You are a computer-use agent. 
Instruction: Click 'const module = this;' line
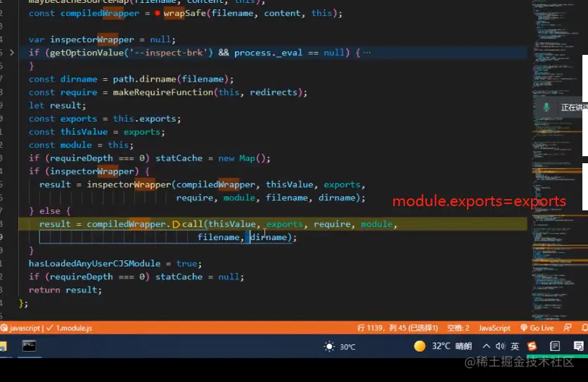81,145
